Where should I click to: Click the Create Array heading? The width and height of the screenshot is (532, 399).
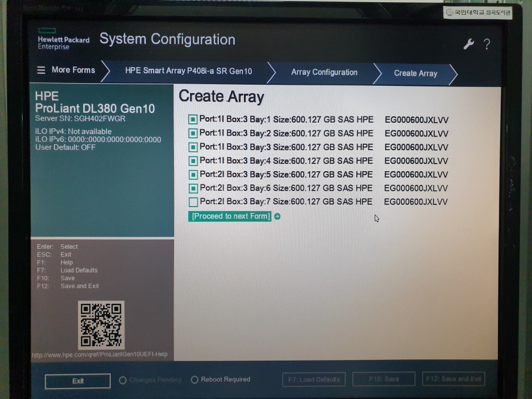click(221, 97)
